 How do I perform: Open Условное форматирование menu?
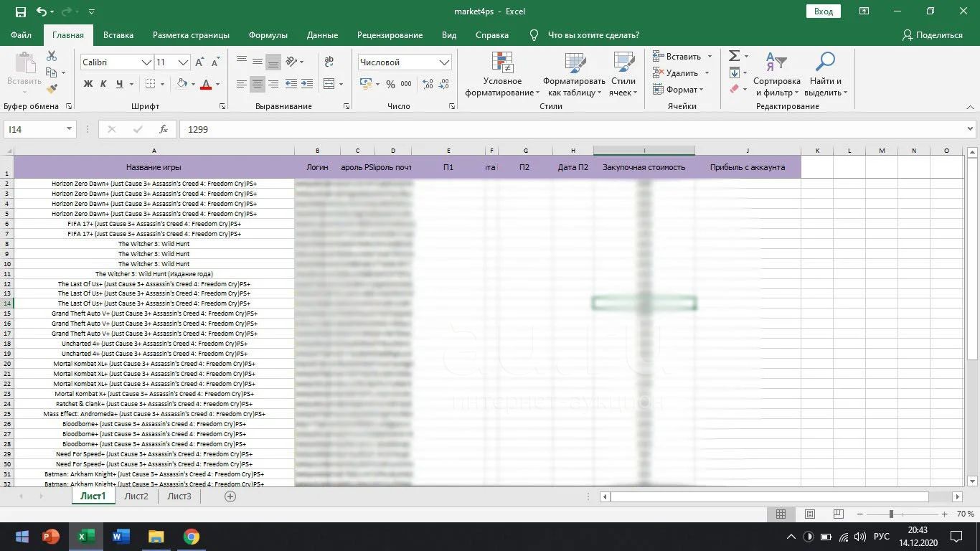(502, 75)
